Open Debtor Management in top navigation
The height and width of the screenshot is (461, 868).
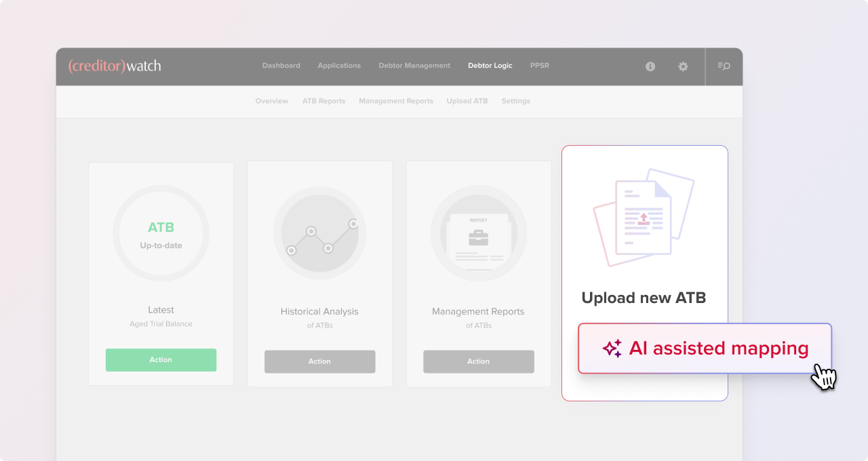click(414, 66)
